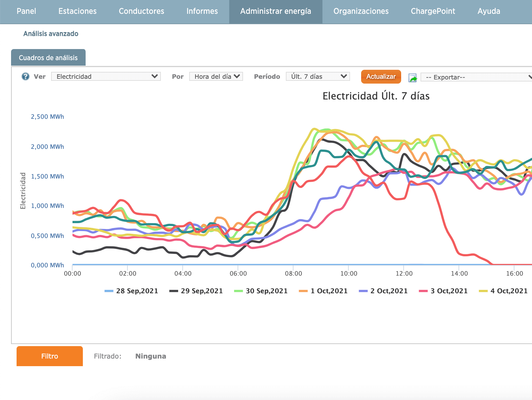The image size is (532, 400).
Task: Click the Análisis avanzado link
Action: point(51,34)
